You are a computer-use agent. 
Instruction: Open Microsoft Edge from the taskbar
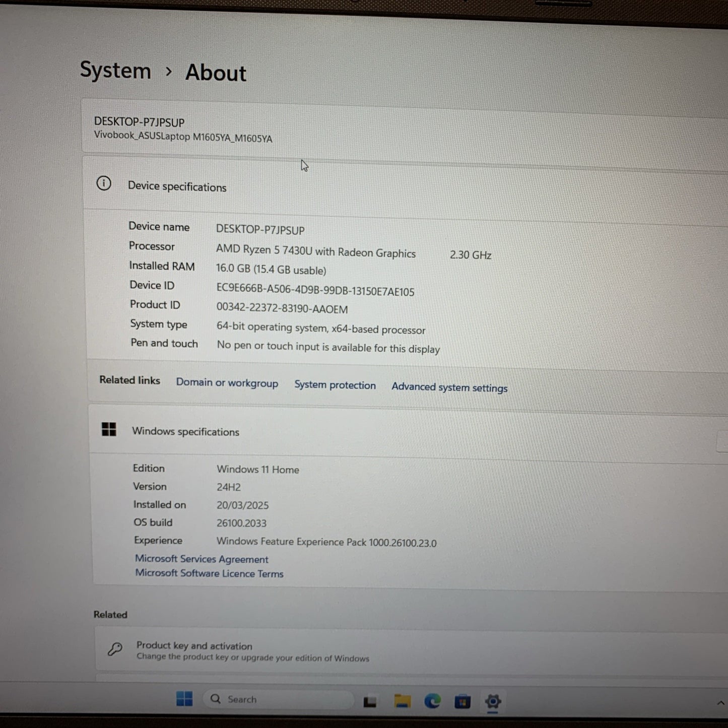pyautogui.click(x=432, y=701)
